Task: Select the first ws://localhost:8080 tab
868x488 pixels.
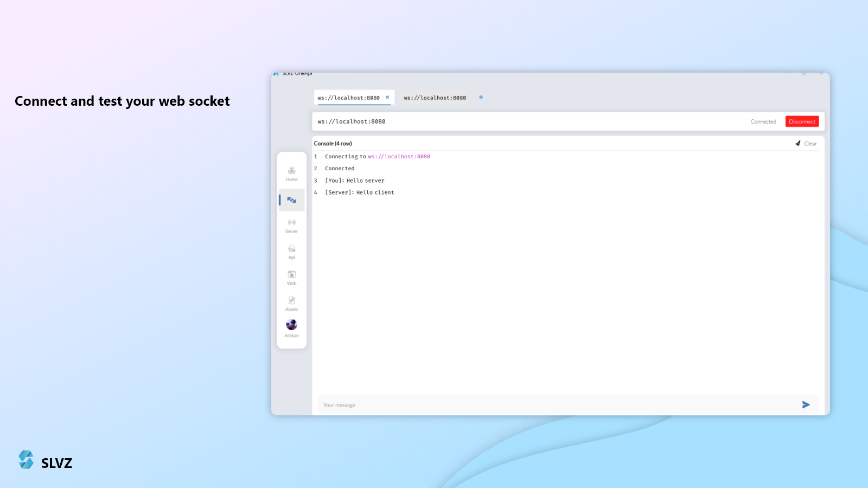Action: (x=348, y=98)
